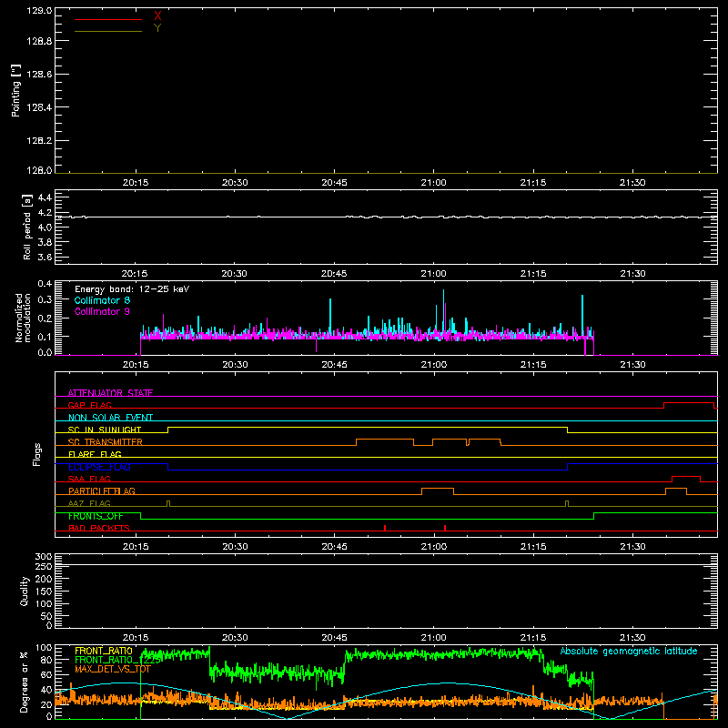The width and height of the screenshot is (728, 728).
Task: Click the PARTICLE_FLAG label
Action: point(102,490)
